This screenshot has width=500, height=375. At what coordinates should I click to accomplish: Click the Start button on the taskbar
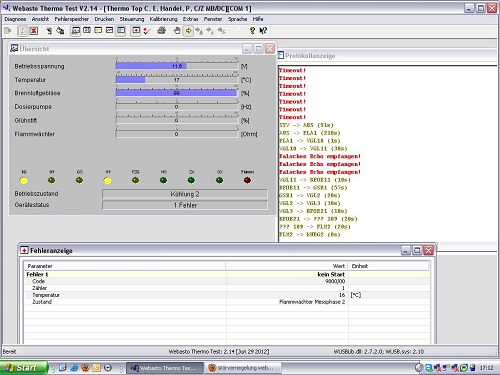click(x=23, y=368)
